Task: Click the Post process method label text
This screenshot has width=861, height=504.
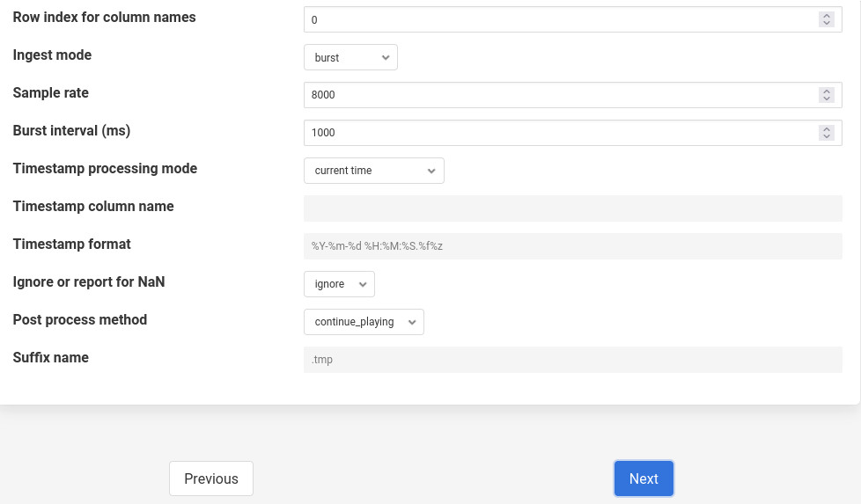Action: pos(80,320)
